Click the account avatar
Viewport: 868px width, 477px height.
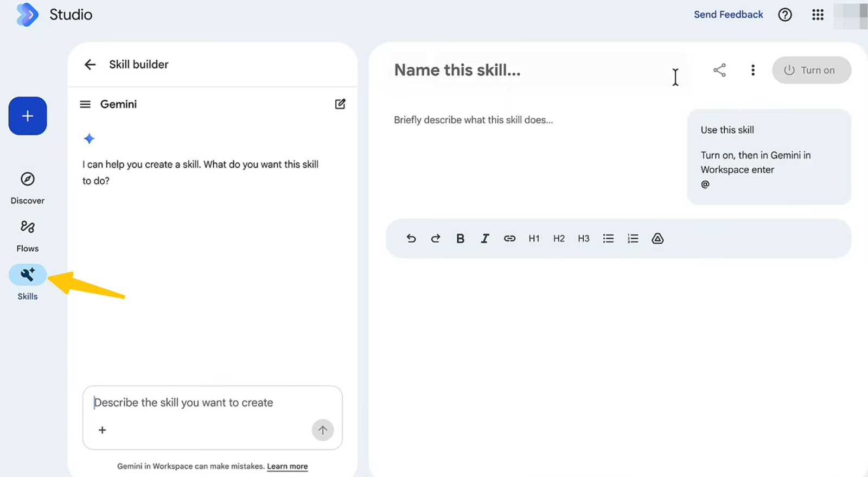pyautogui.click(x=851, y=15)
